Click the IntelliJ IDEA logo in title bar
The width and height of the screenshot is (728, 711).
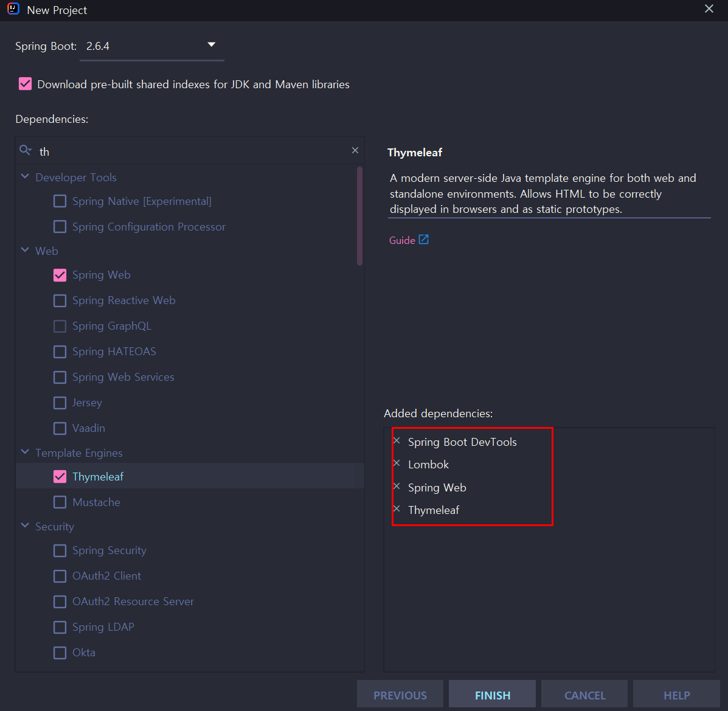coord(13,9)
